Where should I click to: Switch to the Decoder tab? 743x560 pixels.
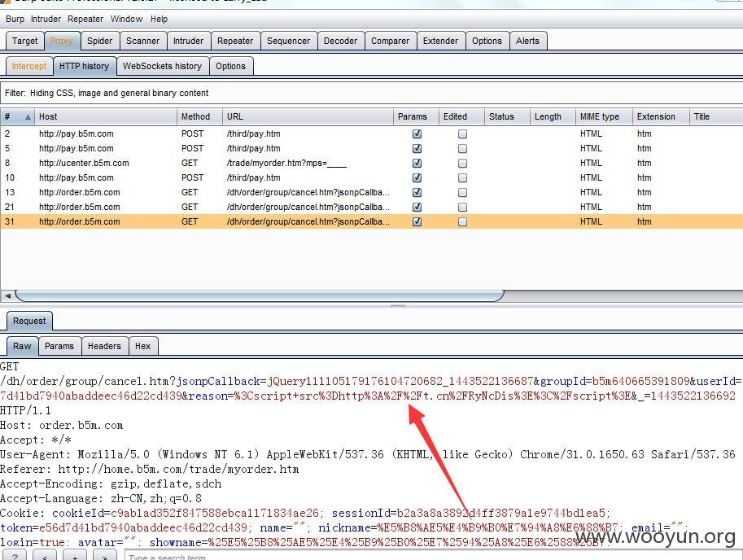click(340, 41)
